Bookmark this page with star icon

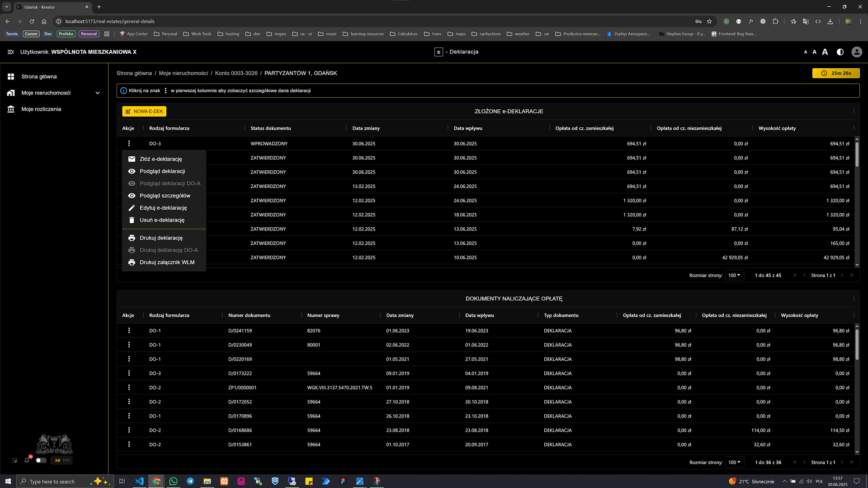click(709, 21)
